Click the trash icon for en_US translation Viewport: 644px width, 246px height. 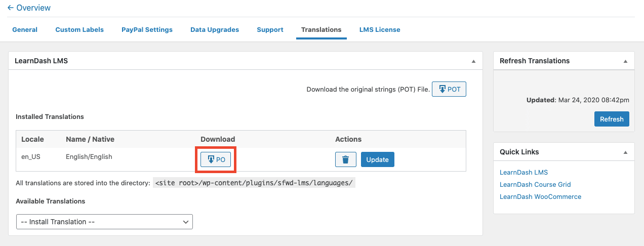346,159
